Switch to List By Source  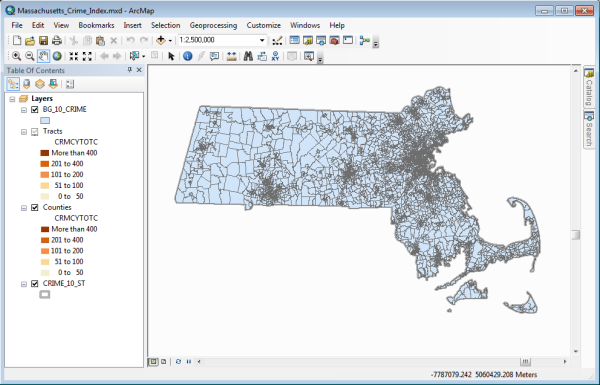point(27,84)
